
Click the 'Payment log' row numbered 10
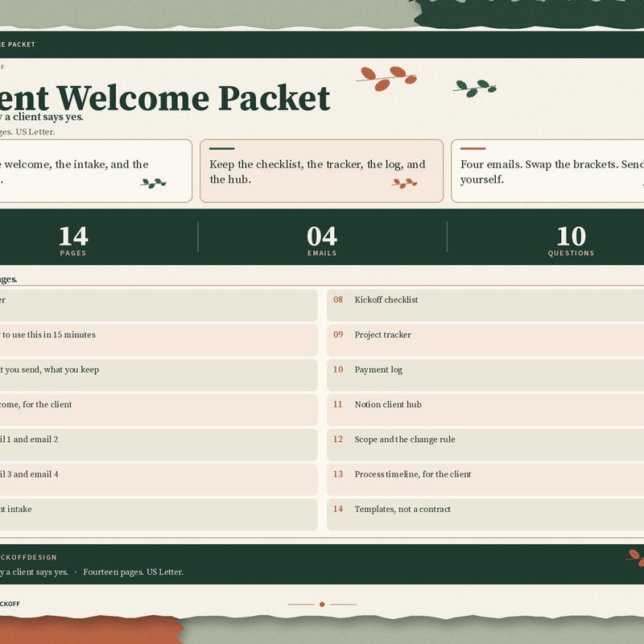pyautogui.click(x=485, y=375)
